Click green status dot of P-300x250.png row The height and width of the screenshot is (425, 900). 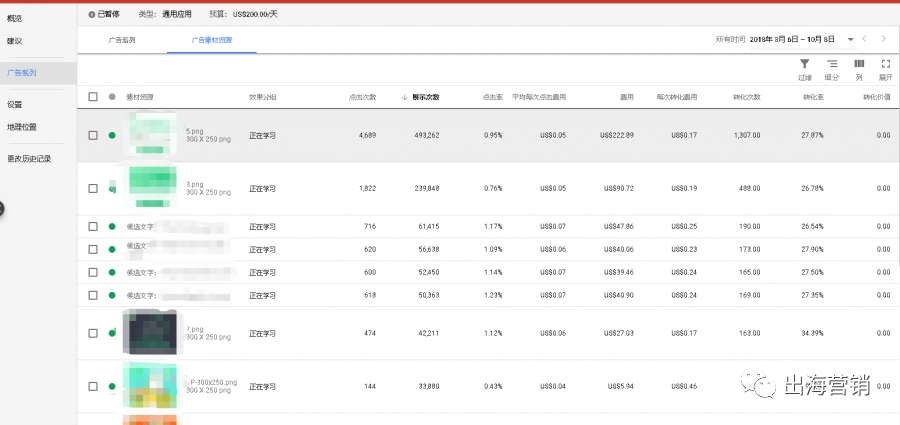pyautogui.click(x=112, y=387)
